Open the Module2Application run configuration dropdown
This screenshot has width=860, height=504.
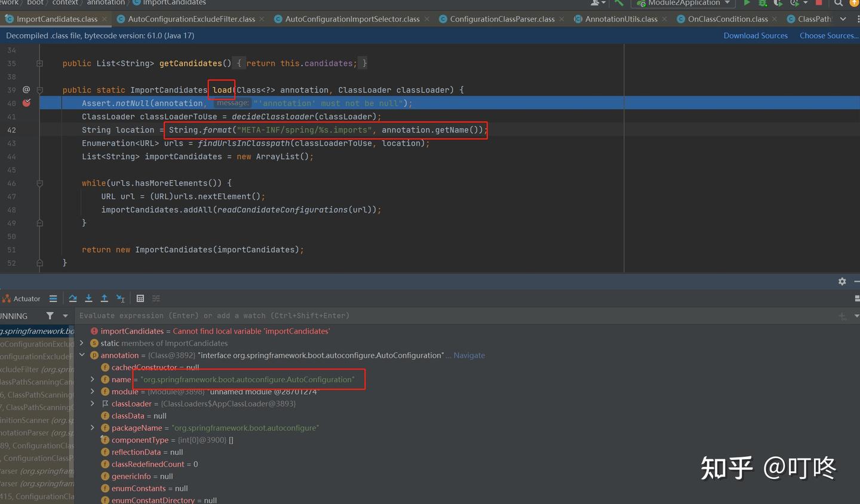(684, 3)
